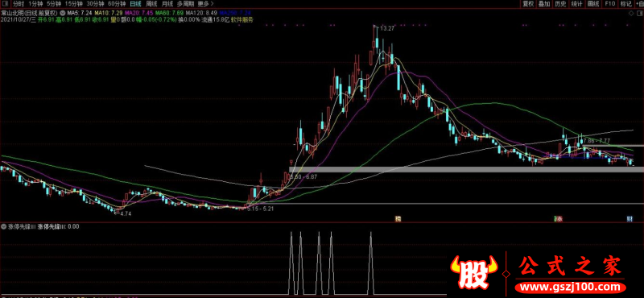Select the 60分钟 period tab

(x=117, y=4)
